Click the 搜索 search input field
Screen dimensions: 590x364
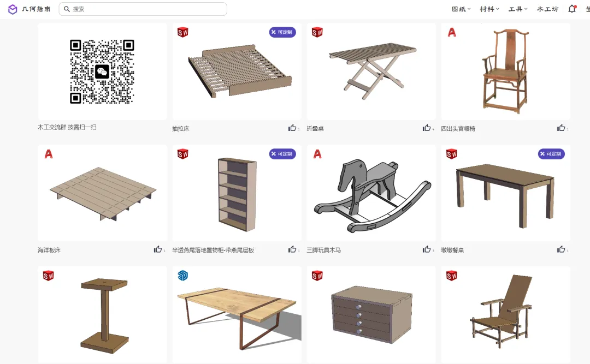(143, 9)
